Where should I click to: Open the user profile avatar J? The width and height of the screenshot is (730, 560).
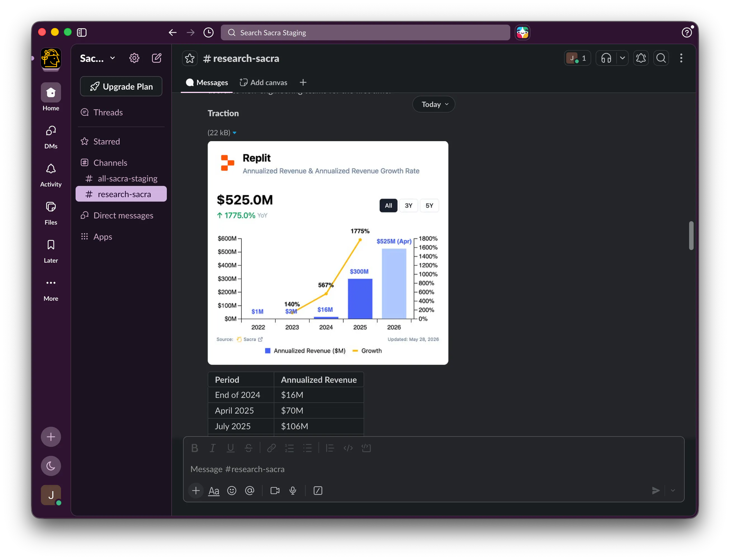pos(51,495)
